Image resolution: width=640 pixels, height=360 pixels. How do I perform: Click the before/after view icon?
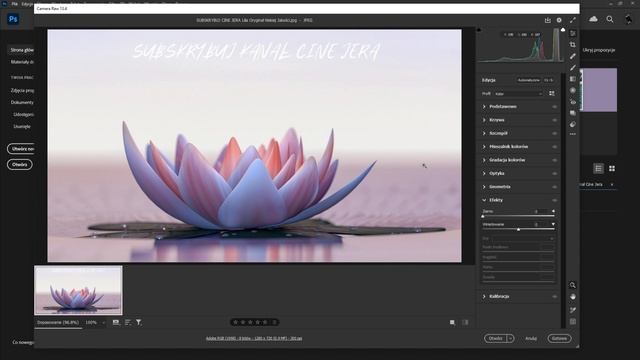(x=452, y=322)
